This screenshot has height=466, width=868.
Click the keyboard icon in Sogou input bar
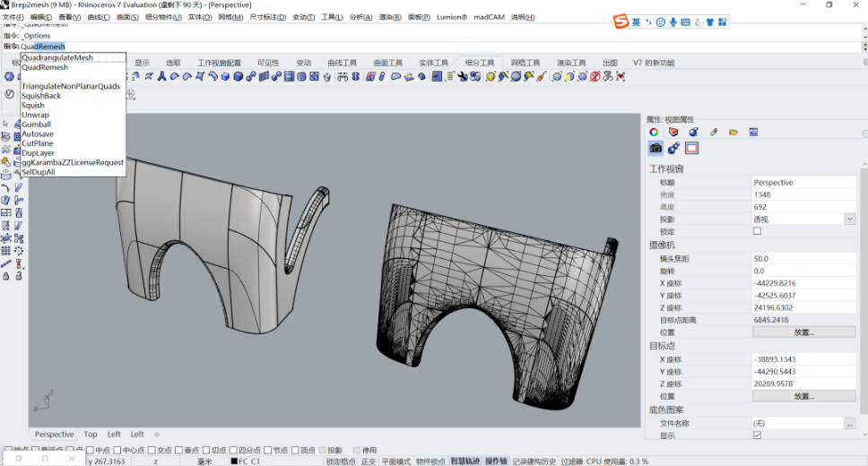coord(685,22)
